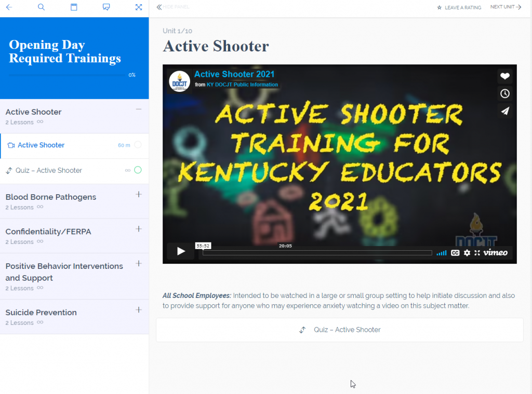
Task: Click the video progress bar
Action: [317, 253]
